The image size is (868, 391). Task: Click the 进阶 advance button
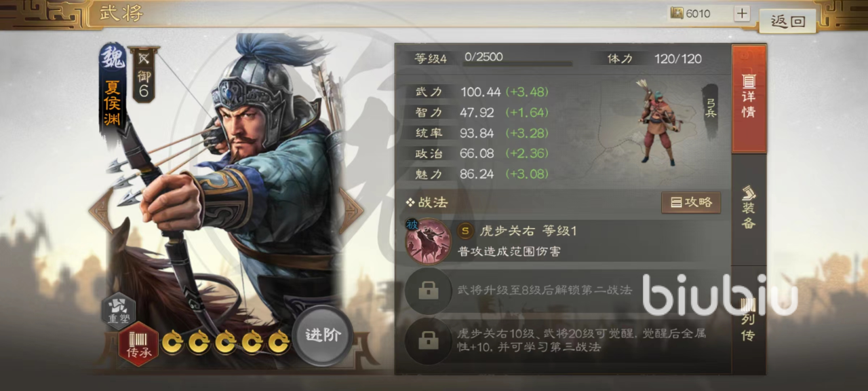point(323,335)
